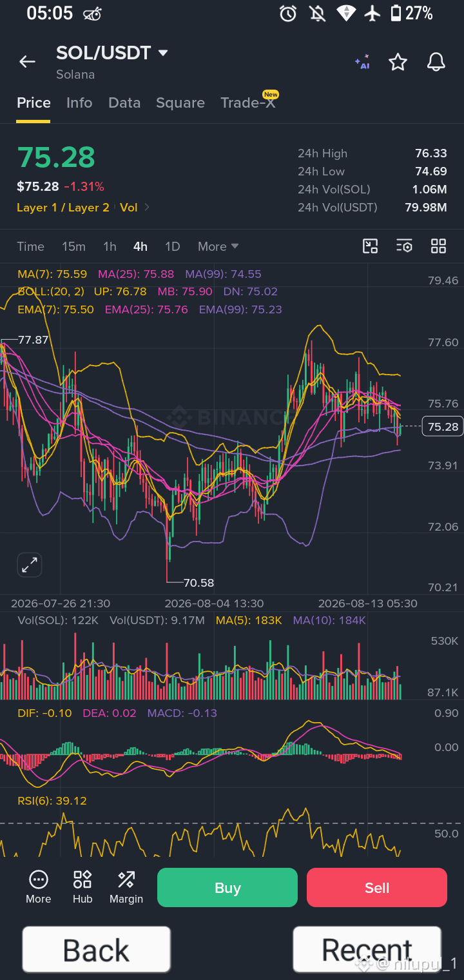Add SOL/USDT to favorites star
Viewport: 464px width, 980px height.
pyautogui.click(x=398, y=62)
